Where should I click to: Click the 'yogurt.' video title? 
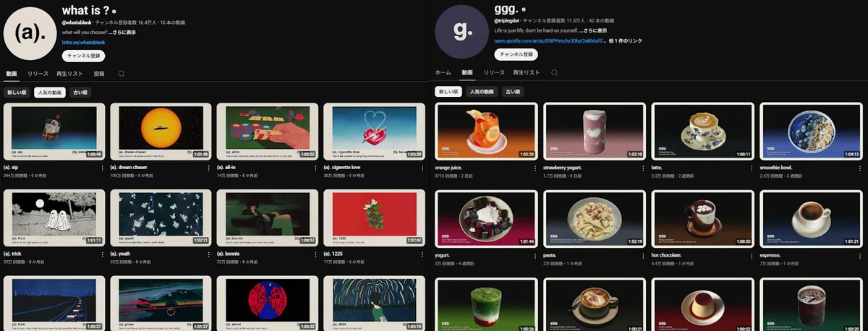tap(443, 256)
